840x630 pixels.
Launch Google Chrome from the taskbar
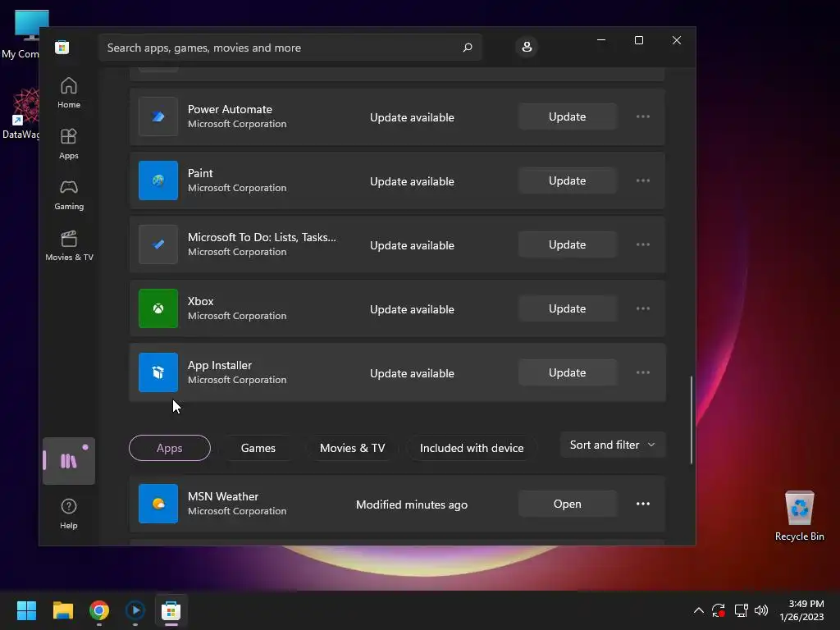(99, 610)
